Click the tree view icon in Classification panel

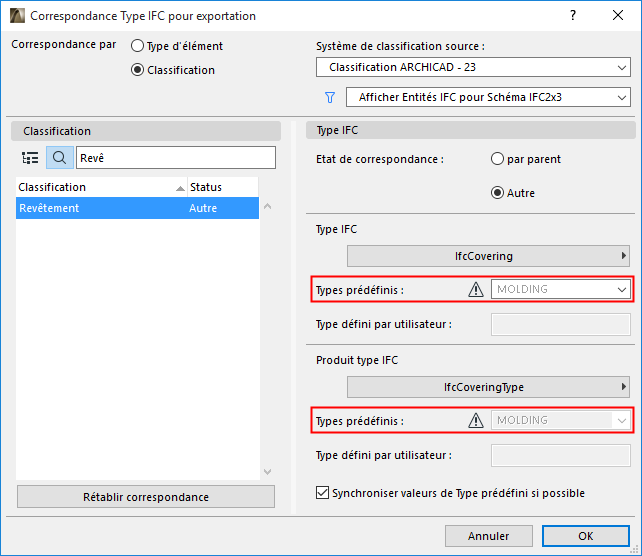pyautogui.click(x=30, y=158)
